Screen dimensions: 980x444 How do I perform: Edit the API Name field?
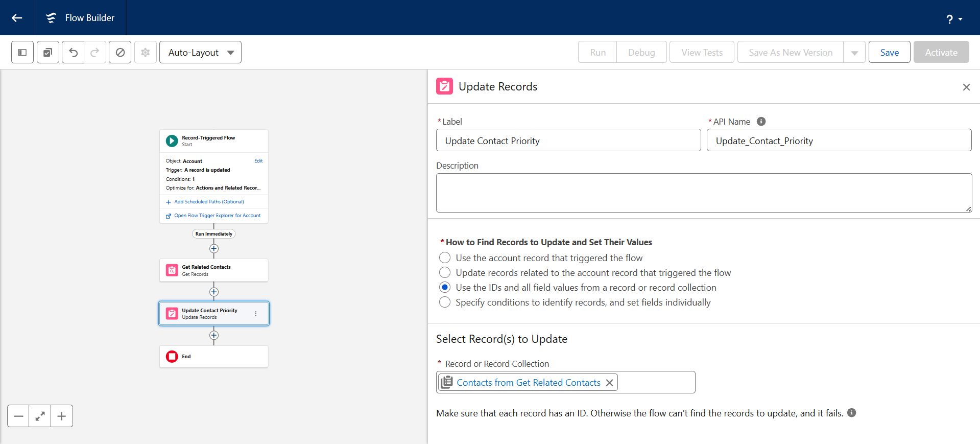pos(839,140)
